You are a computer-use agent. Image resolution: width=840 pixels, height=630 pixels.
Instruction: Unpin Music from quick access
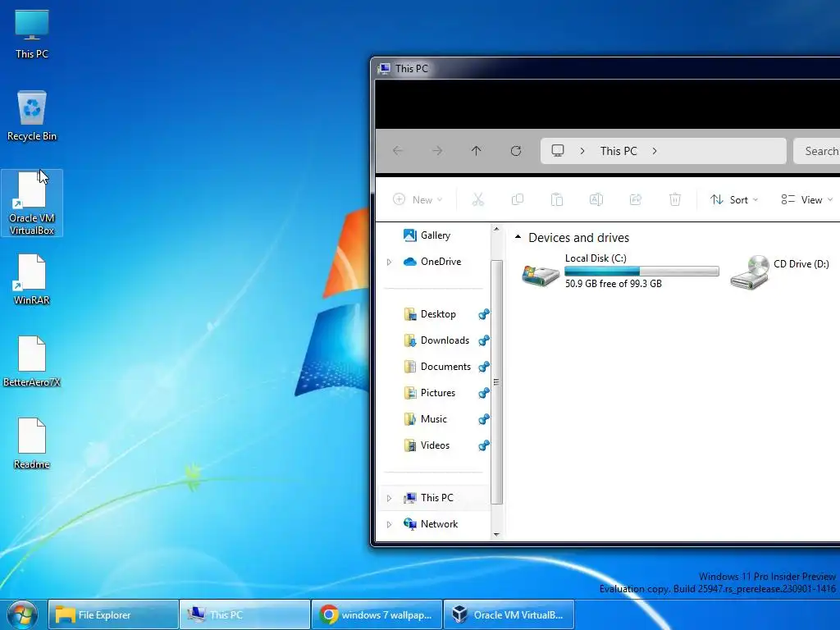tap(484, 419)
